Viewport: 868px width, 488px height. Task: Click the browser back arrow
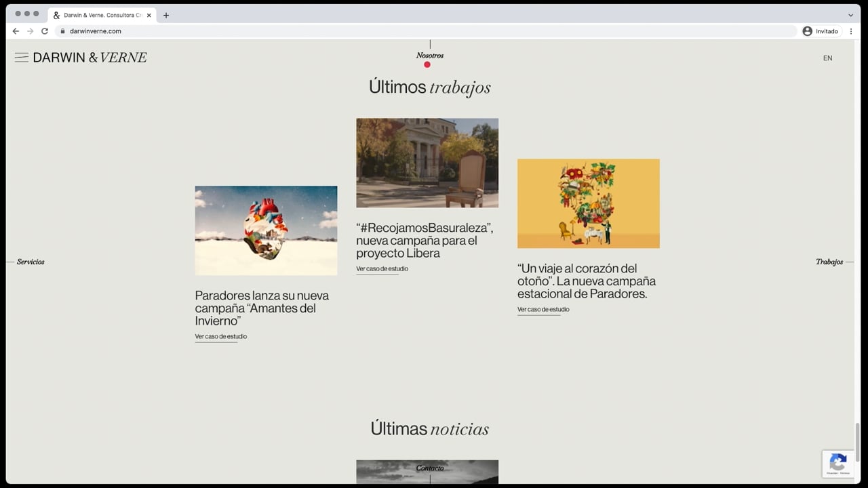click(16, 31)
